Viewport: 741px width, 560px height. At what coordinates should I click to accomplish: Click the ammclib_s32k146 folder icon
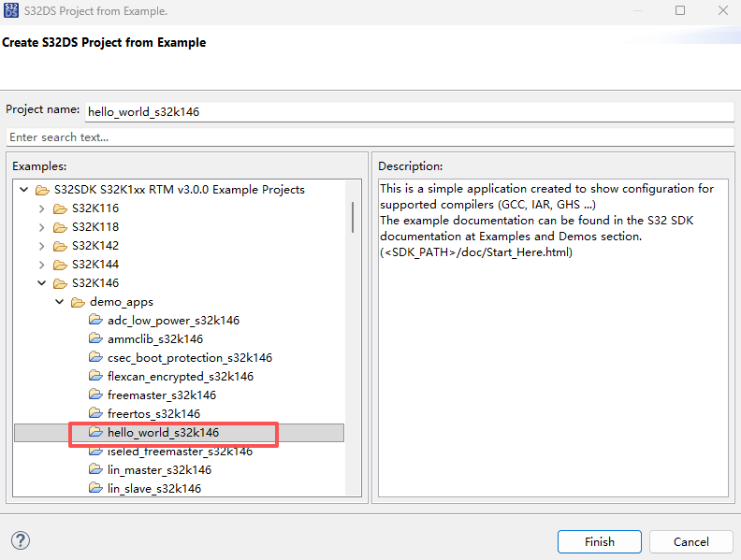tap(96, 338)
